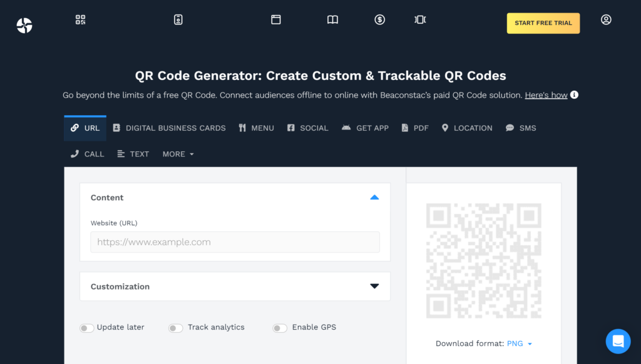This screenshot has width=641, height=364.
Task: Click the Beaconstac logo in top left
Action: tap(24, 25)
